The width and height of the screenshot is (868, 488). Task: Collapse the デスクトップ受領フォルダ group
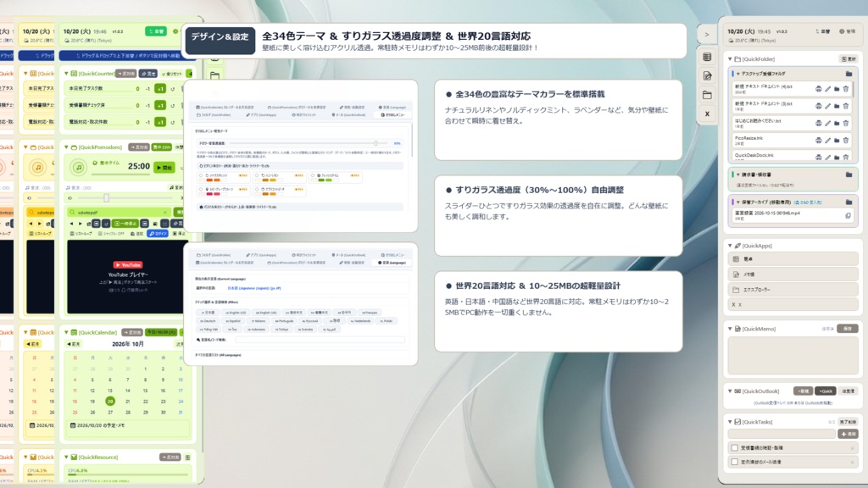click(x=738, y=74)
